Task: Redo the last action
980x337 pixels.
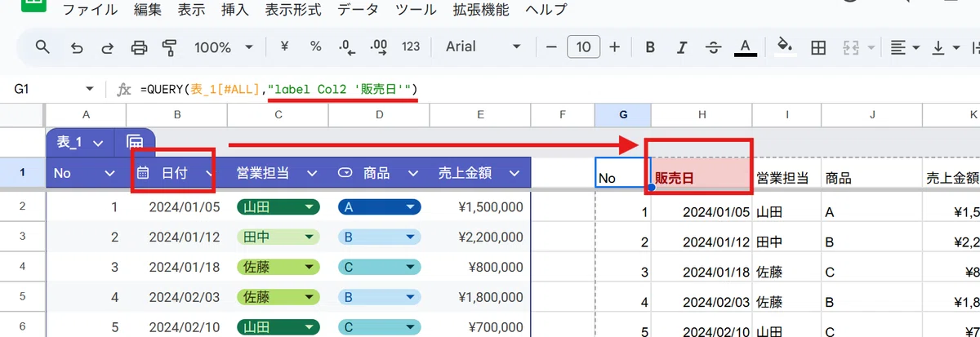Action: (x=107, y=47)
